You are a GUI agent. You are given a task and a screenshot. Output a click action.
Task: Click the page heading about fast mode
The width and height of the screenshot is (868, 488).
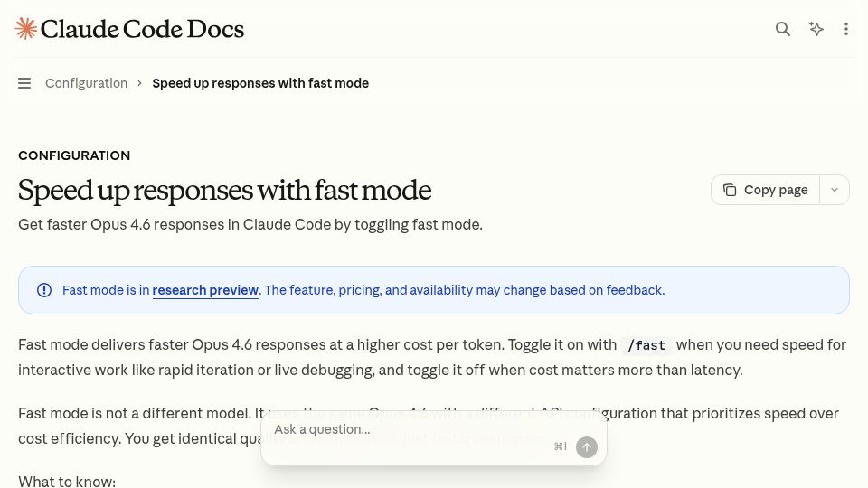coord(225,191)
